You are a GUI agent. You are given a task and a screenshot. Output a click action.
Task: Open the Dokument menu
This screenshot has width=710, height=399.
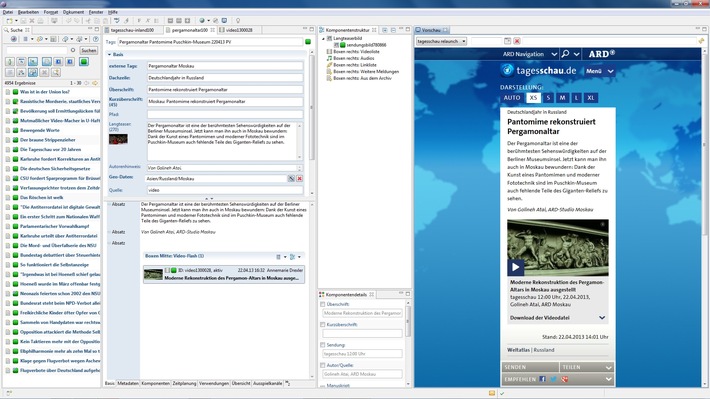[x=73, y=12]
